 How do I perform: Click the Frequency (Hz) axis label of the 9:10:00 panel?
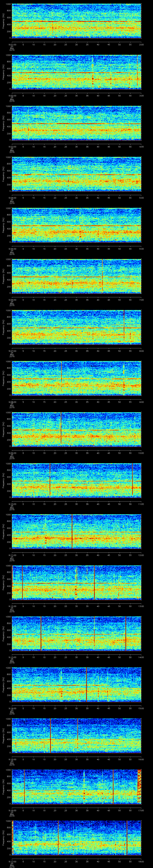pyautogui.click(x=3, y=481)
